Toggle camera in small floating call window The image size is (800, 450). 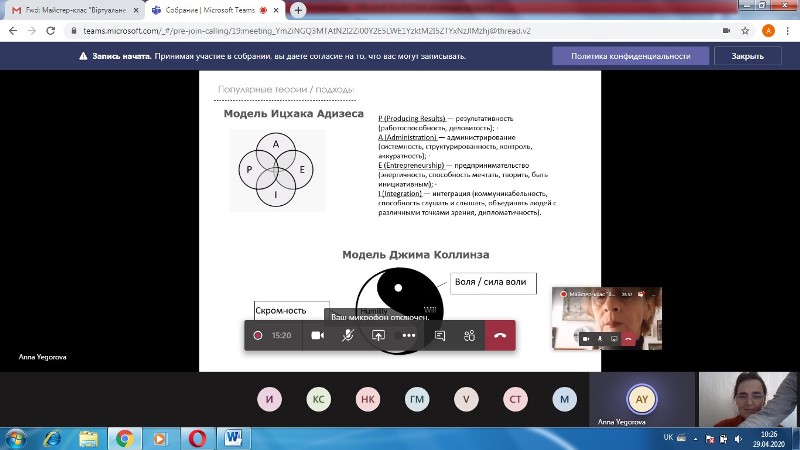[x=586, y=339]
